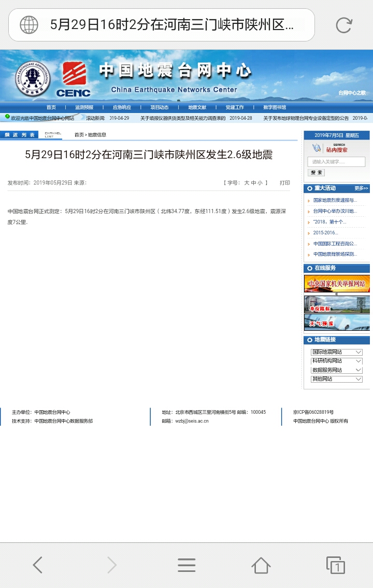Viewport: 373px width, 588px height.
Task: Go forward with browser forward arrow
Action: point(111,565)
